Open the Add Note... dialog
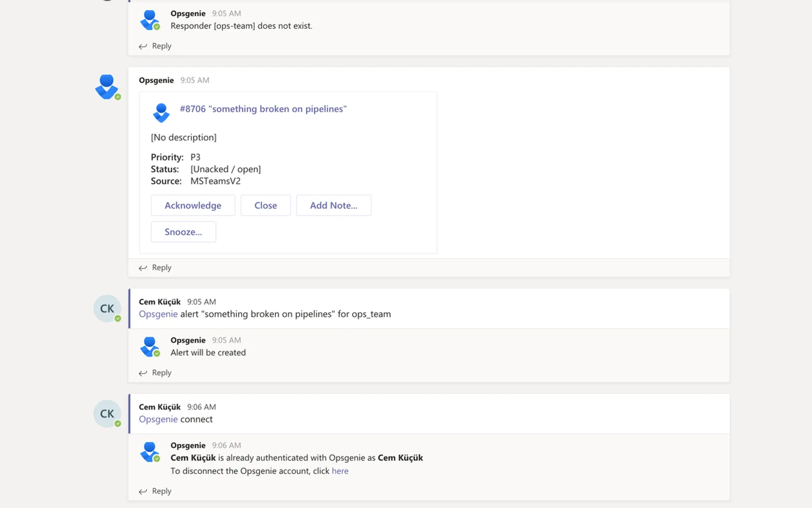 (333, 205)
